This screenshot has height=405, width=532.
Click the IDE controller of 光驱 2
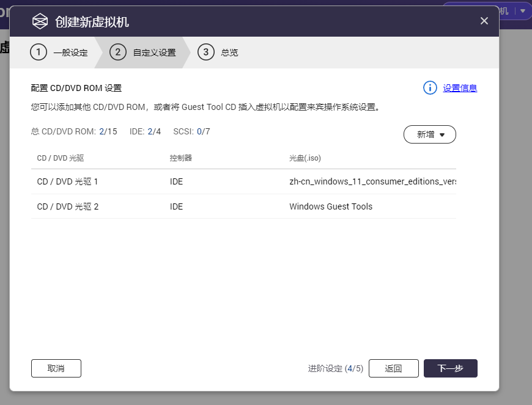pos(176,206)
